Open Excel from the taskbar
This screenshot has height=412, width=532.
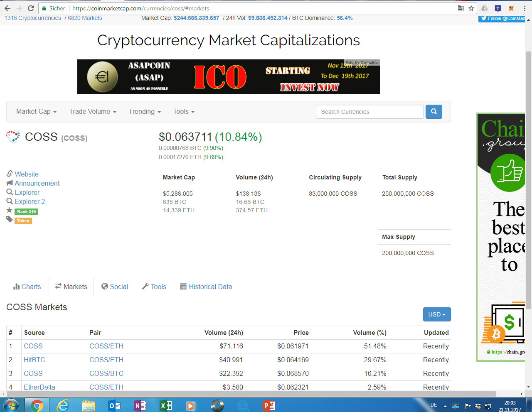coord(166,405)
